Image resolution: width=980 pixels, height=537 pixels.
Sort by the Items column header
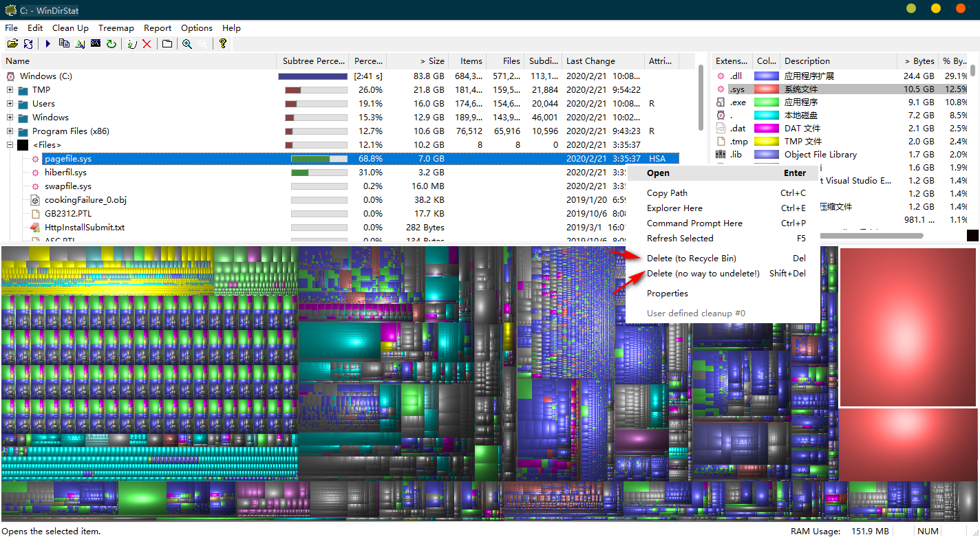467,61
